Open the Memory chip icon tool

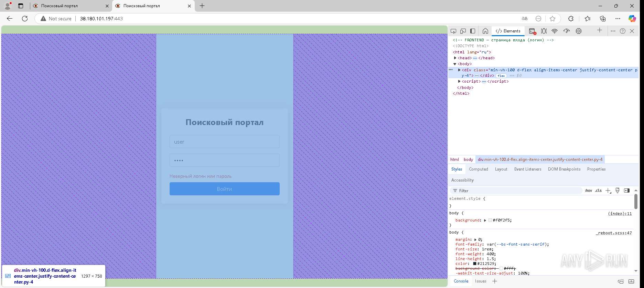tap(579, 31)
